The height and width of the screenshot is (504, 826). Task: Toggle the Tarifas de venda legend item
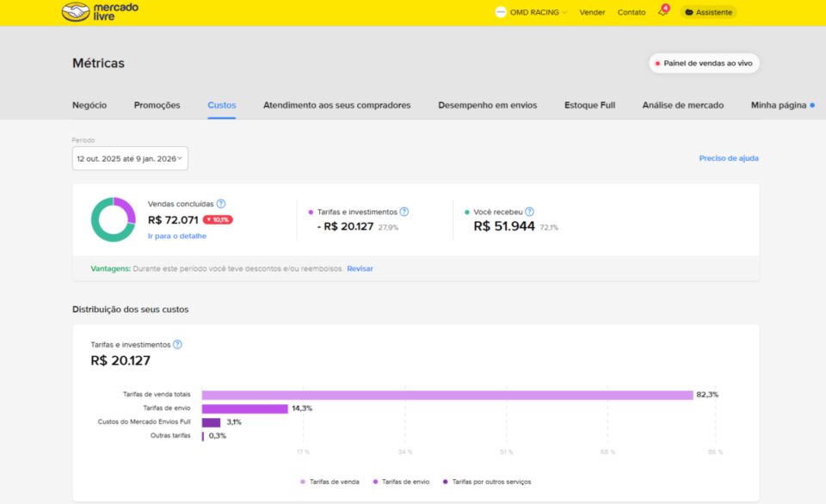tap(330, 482)
